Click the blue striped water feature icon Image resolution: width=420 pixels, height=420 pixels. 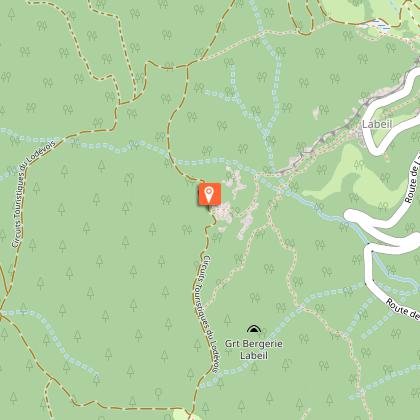click(381, 24)
